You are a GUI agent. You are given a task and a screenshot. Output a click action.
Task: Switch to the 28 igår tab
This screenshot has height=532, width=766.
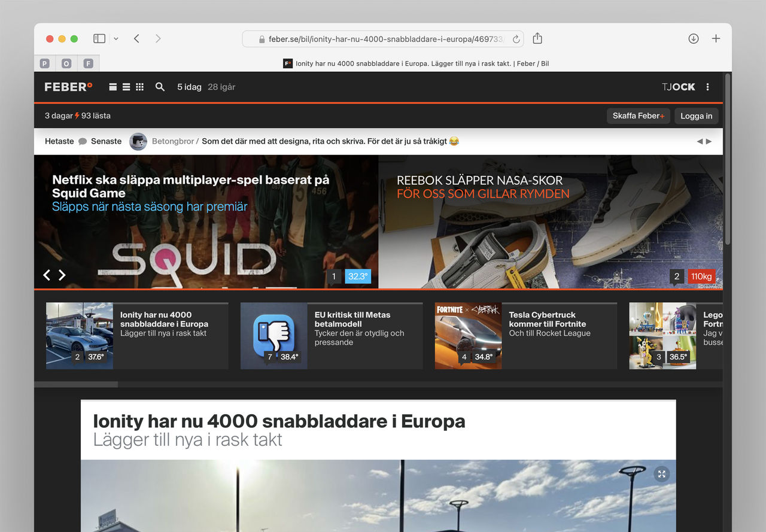pyautogui.click(x=221, y=87)
